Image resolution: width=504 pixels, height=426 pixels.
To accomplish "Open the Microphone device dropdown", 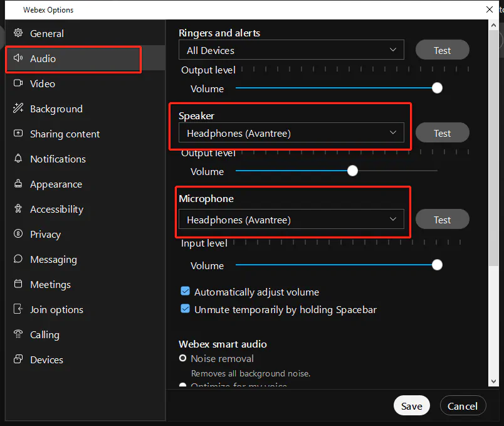I will click(x=291, y=220).
